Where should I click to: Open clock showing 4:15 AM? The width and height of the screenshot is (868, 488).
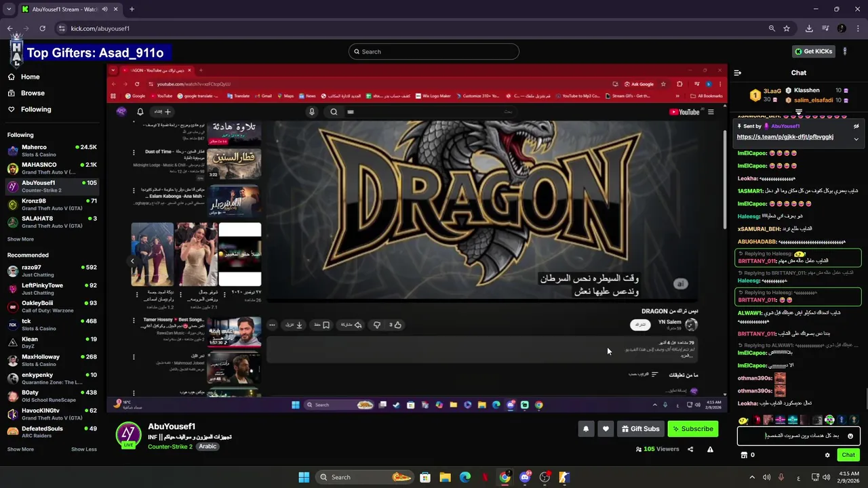848,477
